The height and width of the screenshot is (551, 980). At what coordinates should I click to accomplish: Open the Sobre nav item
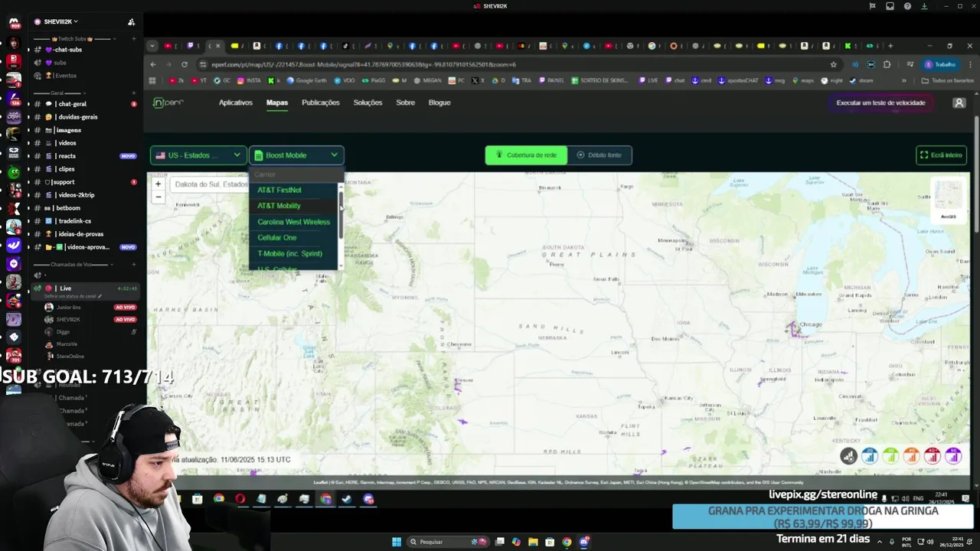tap(405, 103)
